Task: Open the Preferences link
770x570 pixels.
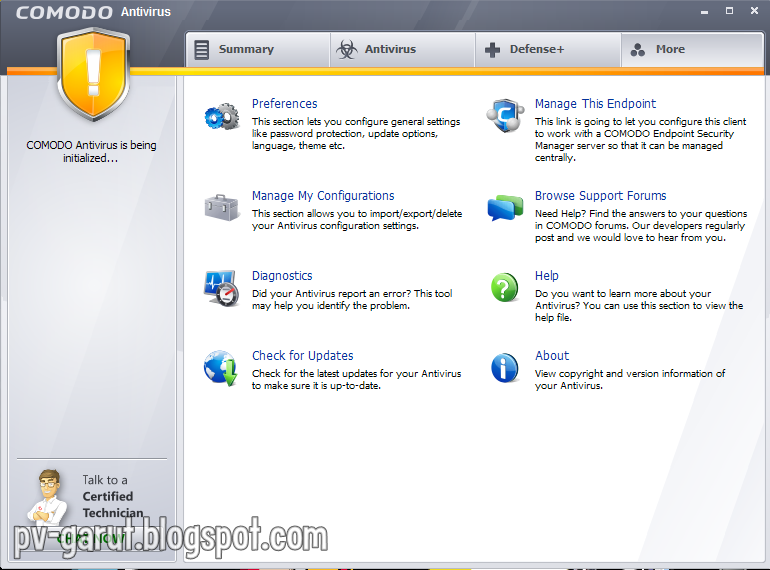Action: point(284,104)
